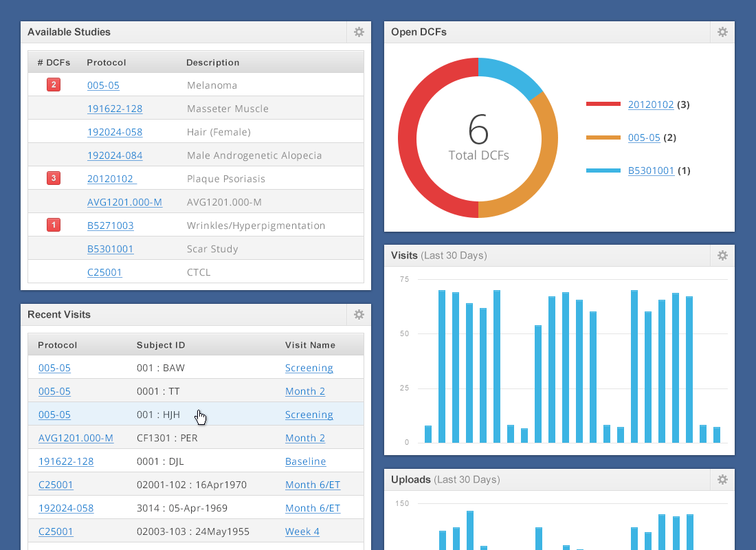The width and height of the screenshot is (756, 550).
Task: Open 191622-128 protocol in Recent Visits
Action: click(x=66, y=462)
